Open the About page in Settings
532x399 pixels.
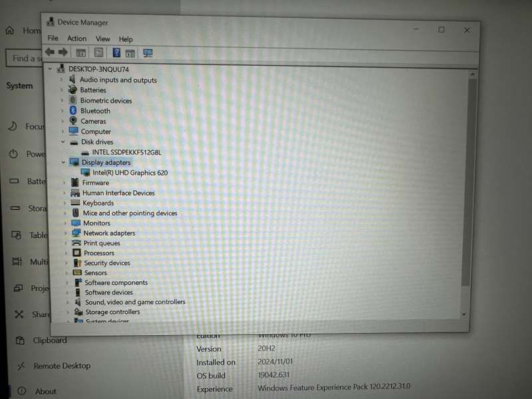pos(46,391)
